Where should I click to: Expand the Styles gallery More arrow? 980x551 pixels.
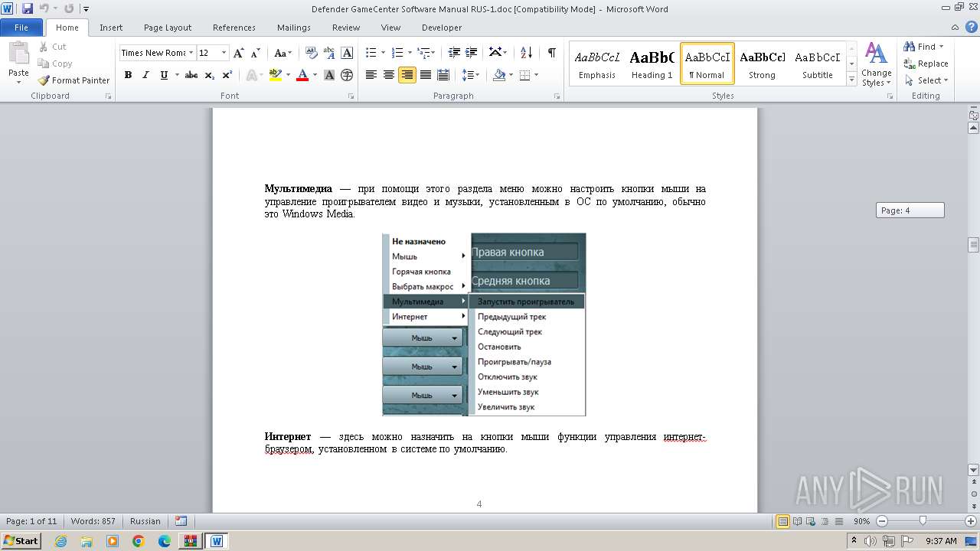point(852,80)
